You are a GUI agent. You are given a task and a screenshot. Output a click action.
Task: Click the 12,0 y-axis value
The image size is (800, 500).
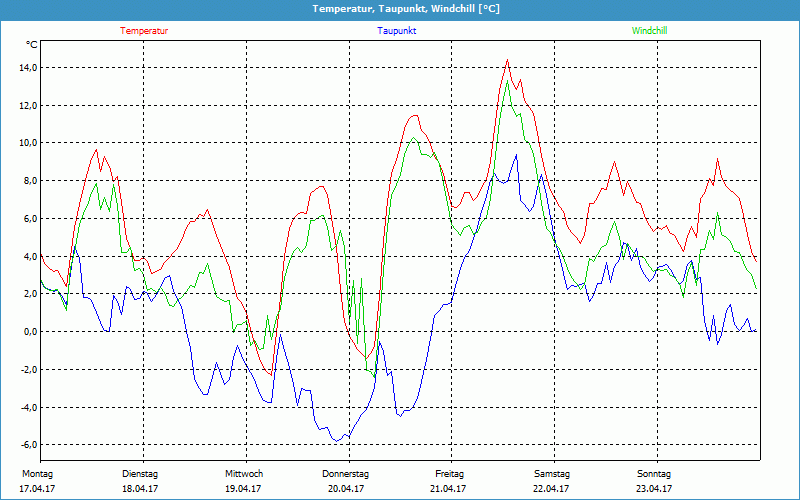click(x=29, y=106)
